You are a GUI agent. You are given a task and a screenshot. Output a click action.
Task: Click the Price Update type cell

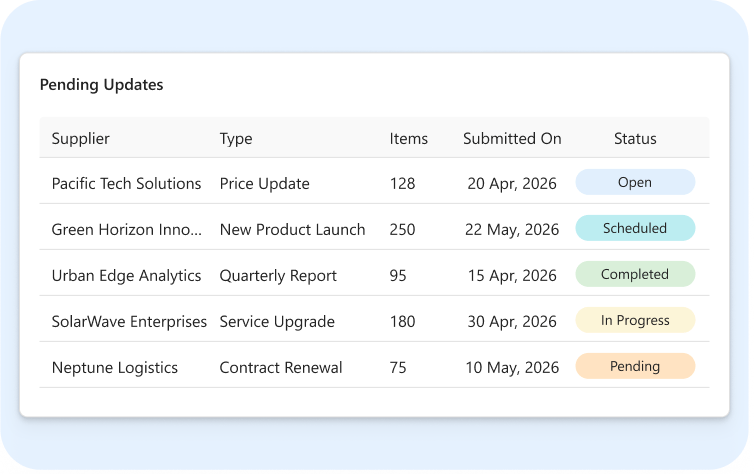pyautogui.click(x=264, y=184)
